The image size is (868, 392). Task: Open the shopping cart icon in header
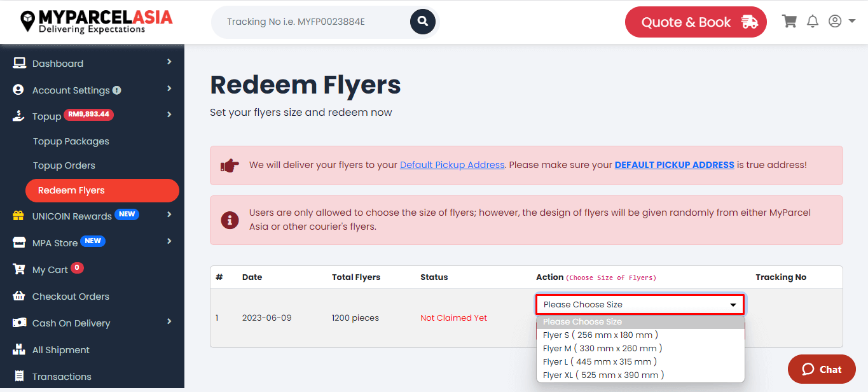click(x=789, y=22)
